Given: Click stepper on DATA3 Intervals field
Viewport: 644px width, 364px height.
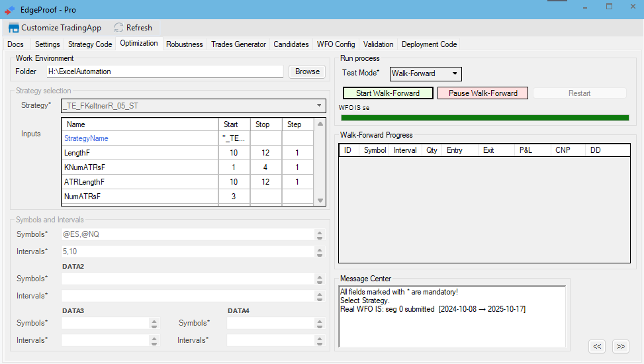Looking at the screenshot, I should (154, 341).
